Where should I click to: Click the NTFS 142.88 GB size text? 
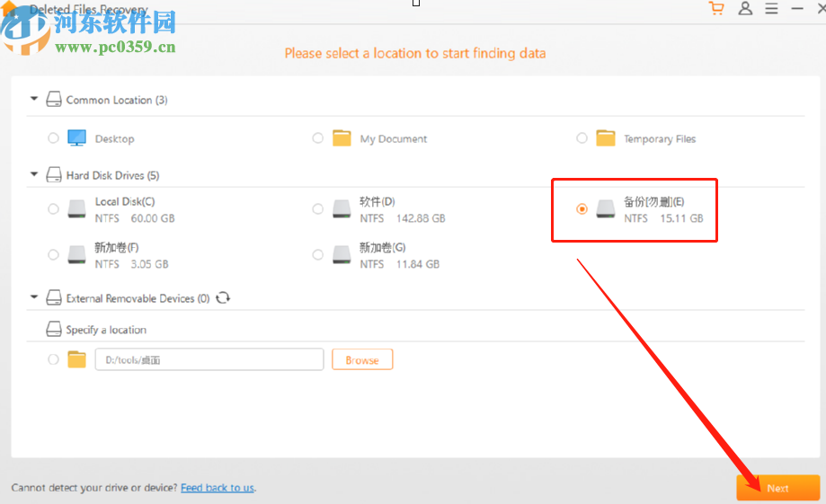[x=403, y=218]
